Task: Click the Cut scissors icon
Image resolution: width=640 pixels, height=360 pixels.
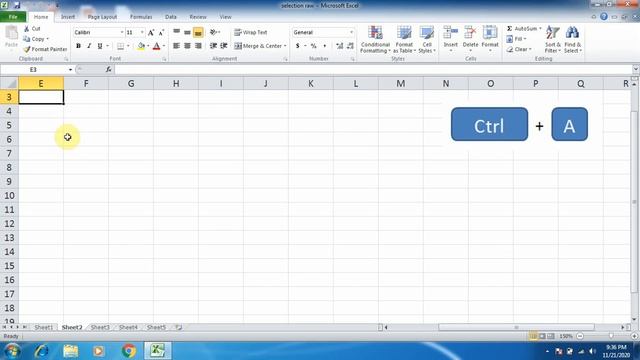Action: 27,29
